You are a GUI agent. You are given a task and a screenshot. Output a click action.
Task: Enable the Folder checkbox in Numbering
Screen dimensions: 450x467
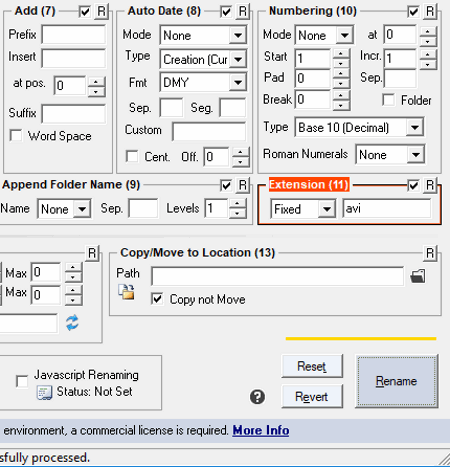(389, 100)
